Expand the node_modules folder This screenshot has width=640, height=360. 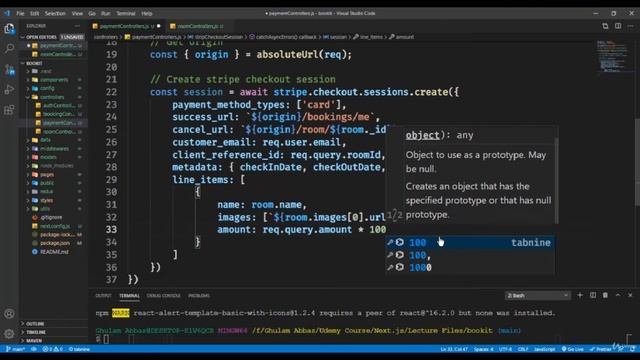pos(56,166)
